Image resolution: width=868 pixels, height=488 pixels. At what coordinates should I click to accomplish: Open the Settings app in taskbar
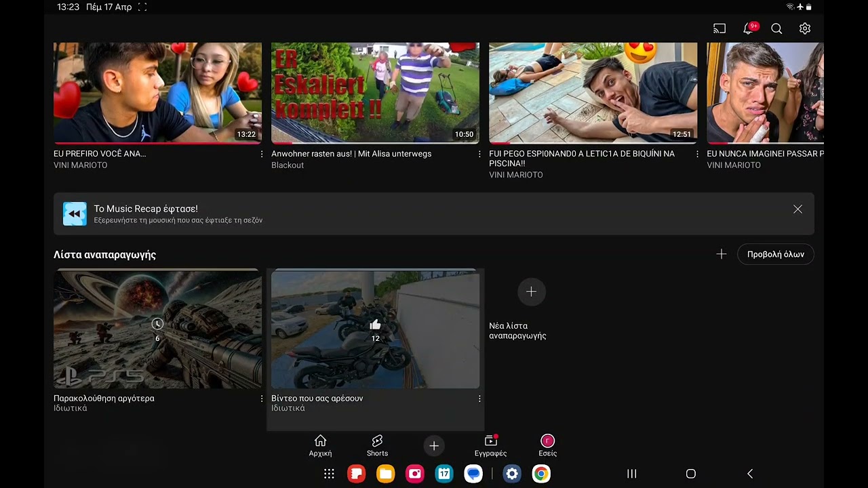(512, 474)
